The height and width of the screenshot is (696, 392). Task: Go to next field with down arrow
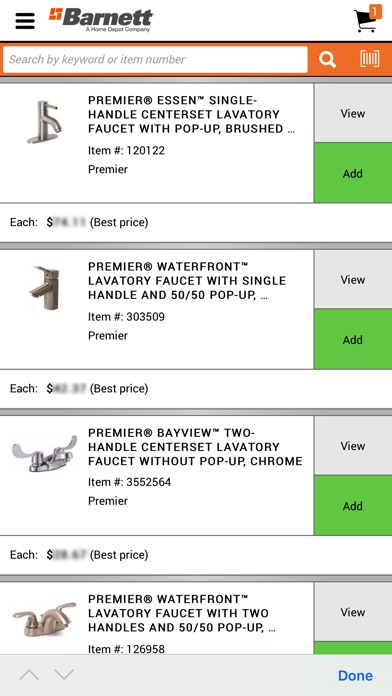pos(64,675)
